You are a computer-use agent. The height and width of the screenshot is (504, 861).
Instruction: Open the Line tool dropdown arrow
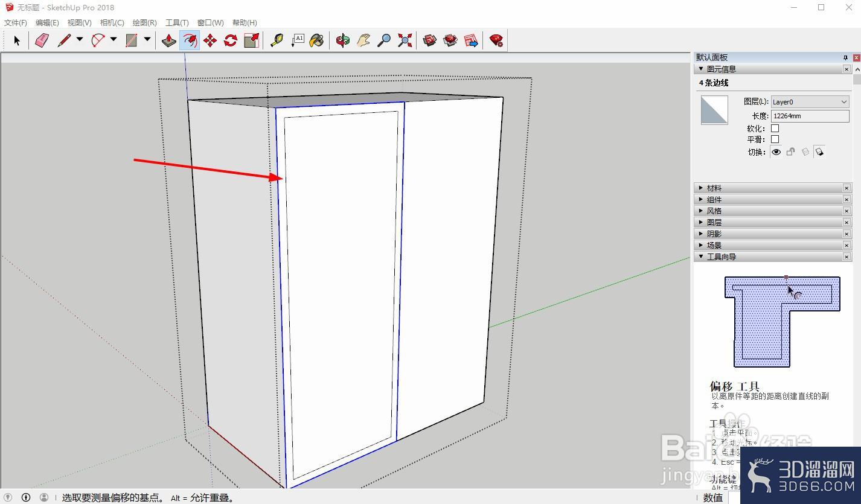coord(80,40)
